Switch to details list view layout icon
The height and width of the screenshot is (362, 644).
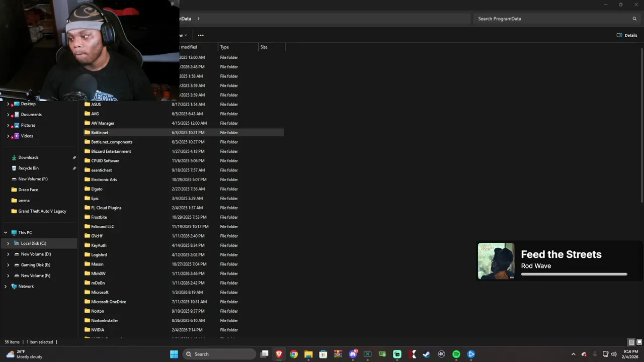coord(631,342)
